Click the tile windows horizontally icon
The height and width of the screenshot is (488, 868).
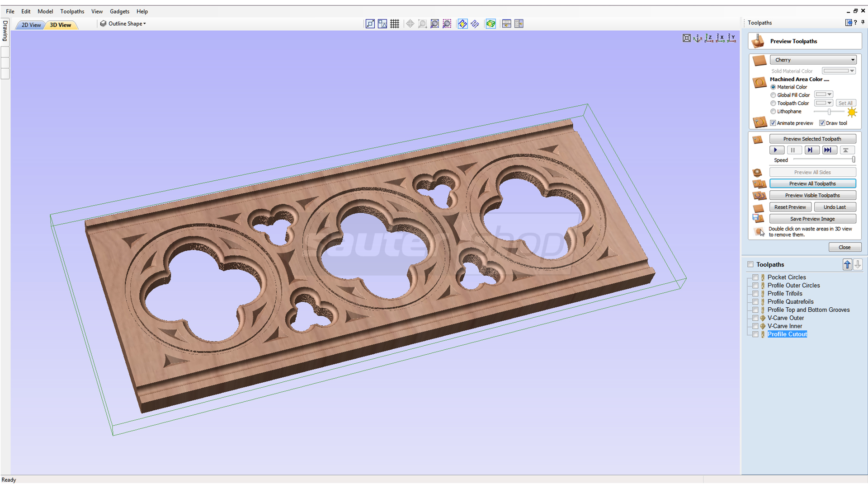click(506, 23)
